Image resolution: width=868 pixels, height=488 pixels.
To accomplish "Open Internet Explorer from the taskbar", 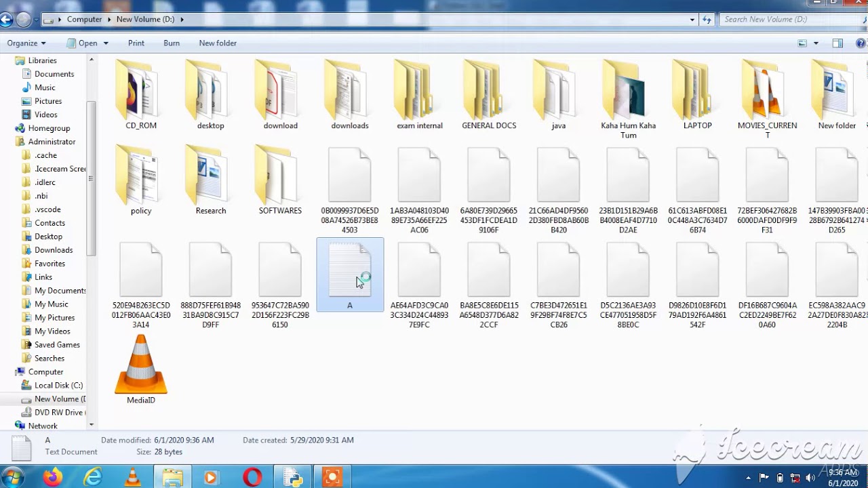I will click(93, 477).
